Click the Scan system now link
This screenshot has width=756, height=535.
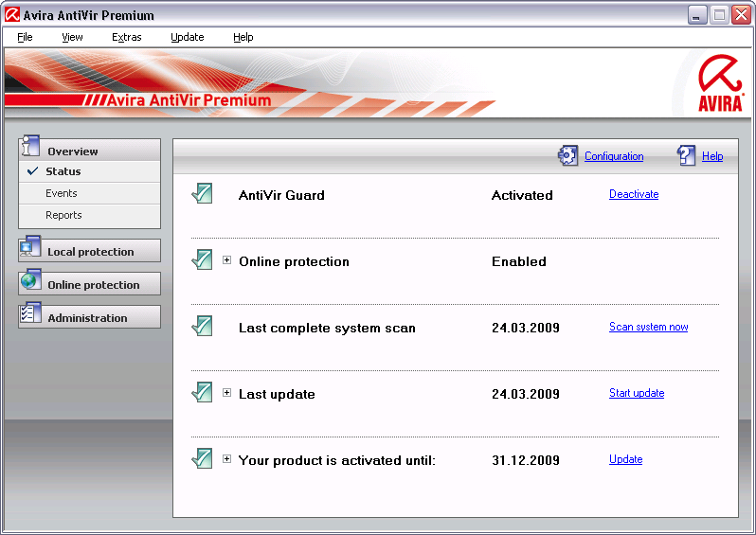[x=648, y=327]
